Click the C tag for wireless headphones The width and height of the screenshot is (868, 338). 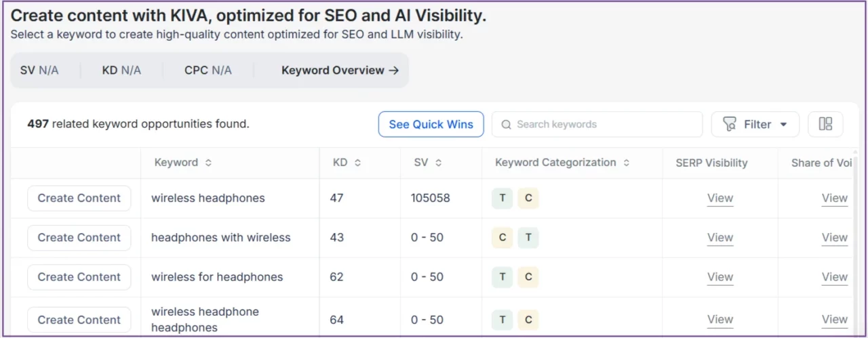click(528, 198)
